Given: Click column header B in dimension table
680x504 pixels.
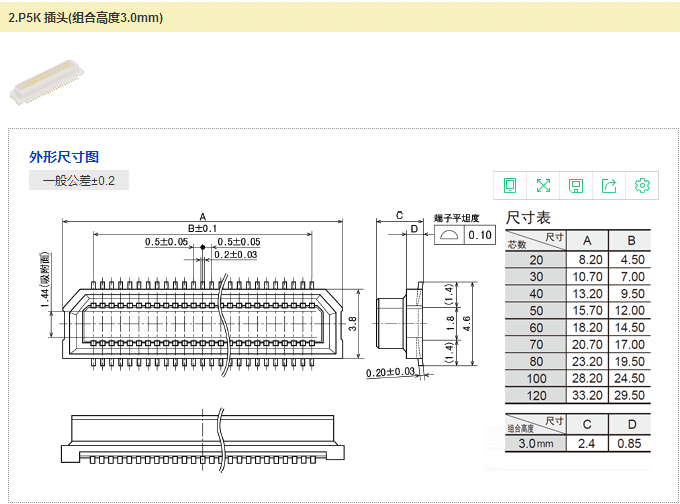Looking at the screenshot, I should (630, 240).
